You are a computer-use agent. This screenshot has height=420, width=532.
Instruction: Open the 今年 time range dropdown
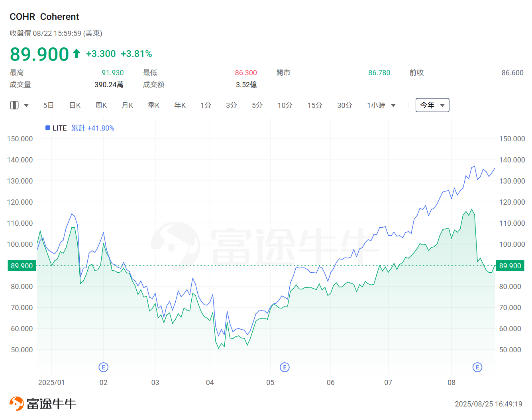(432, 105)
